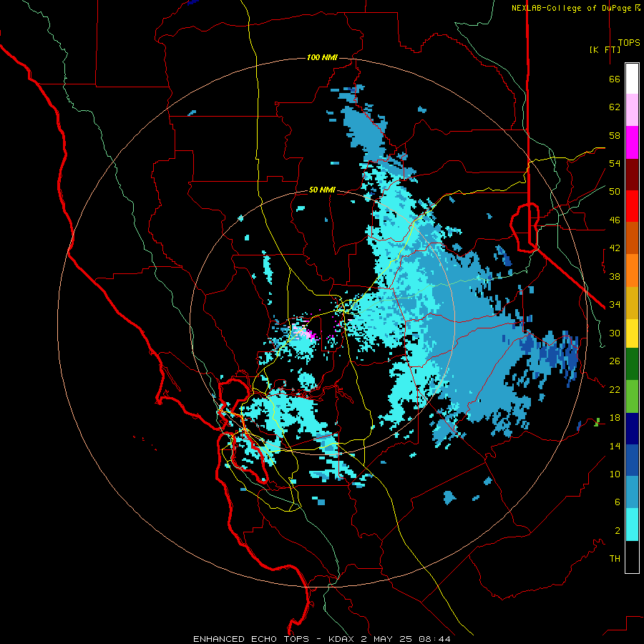Click the magenta 58 kft legend swatch
644x644 pixels.
632,142
